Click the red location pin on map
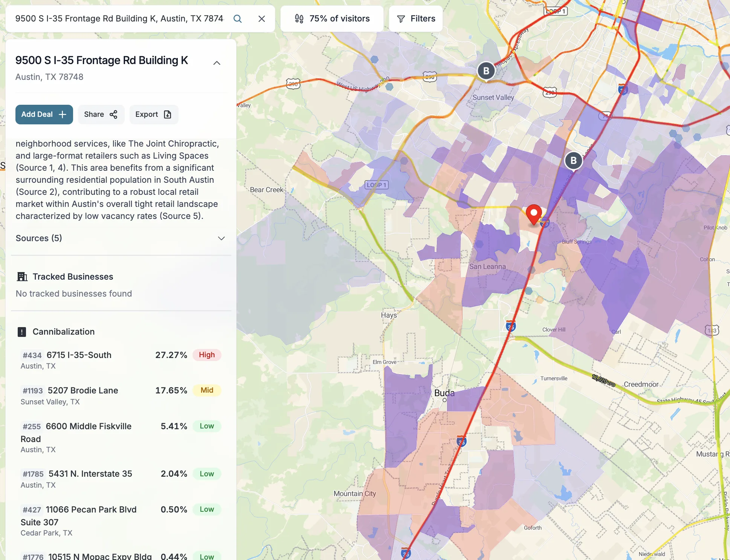730x560 pixels. [534, 215]
